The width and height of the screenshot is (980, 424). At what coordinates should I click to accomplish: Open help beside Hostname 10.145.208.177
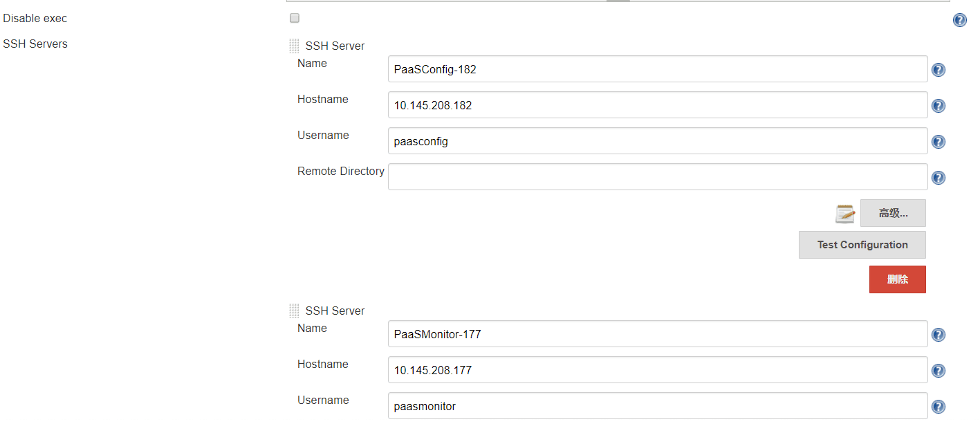pyautogui.click(x=939, y=371)
